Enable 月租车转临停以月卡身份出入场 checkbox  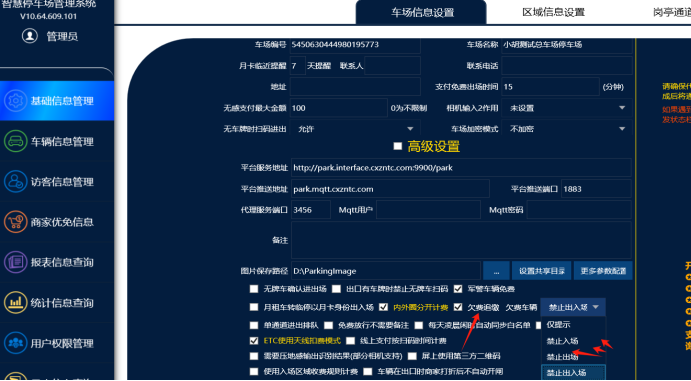tap(253, 307)
